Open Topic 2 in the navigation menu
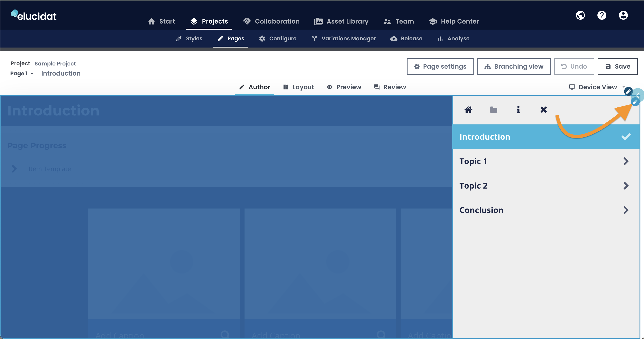The image size is (644, 339). (x=546, y=185)
